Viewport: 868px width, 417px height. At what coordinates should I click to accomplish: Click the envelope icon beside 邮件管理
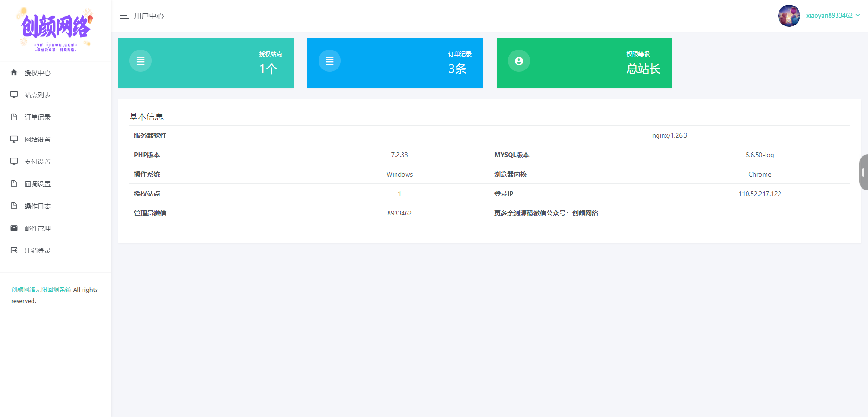(14, 228)
